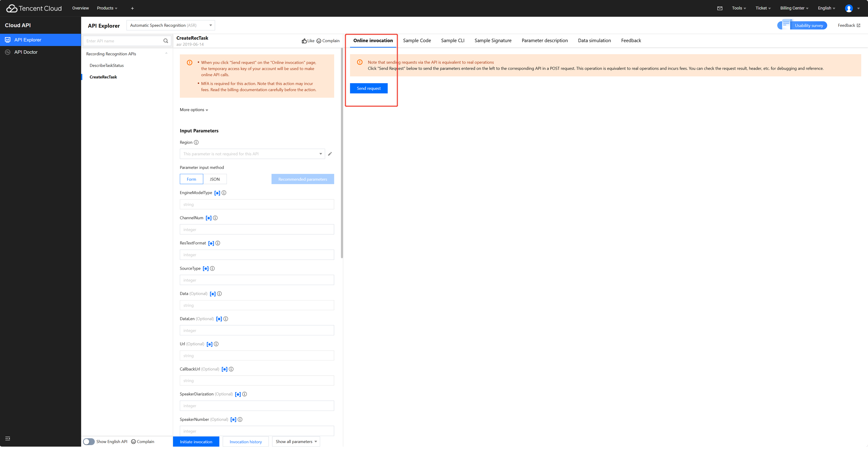This screenshot has height=451, width=868.
Task: Click the EngineModelType string input field
Action: pos(257,204)
